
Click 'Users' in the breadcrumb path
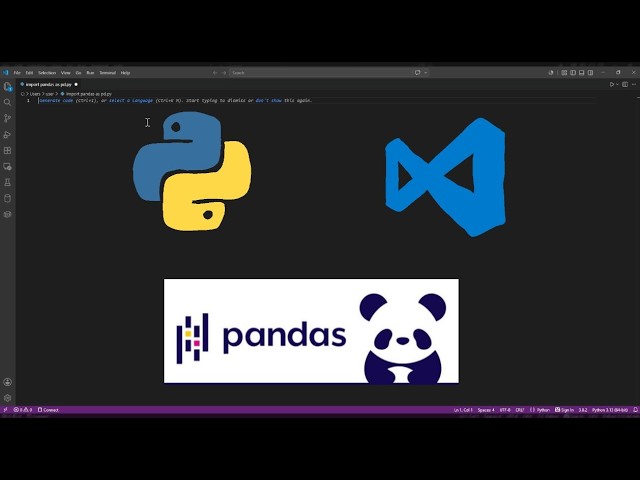(35, 94)
